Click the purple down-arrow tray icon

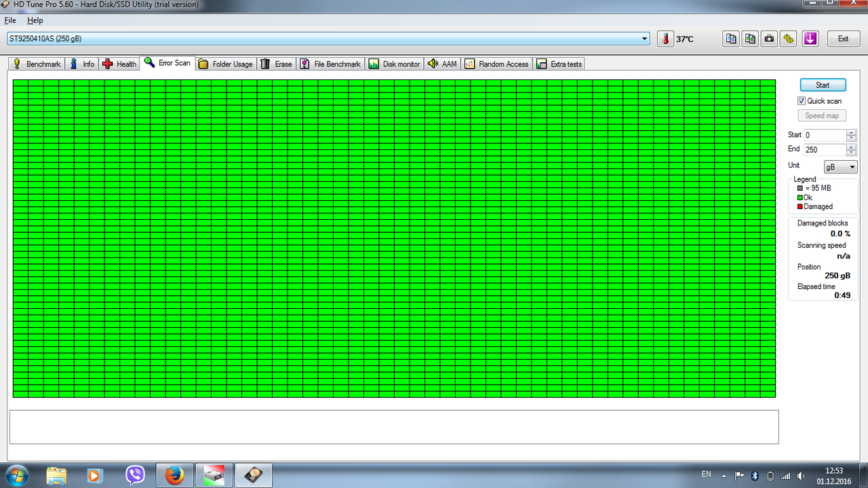click(810, 39)
